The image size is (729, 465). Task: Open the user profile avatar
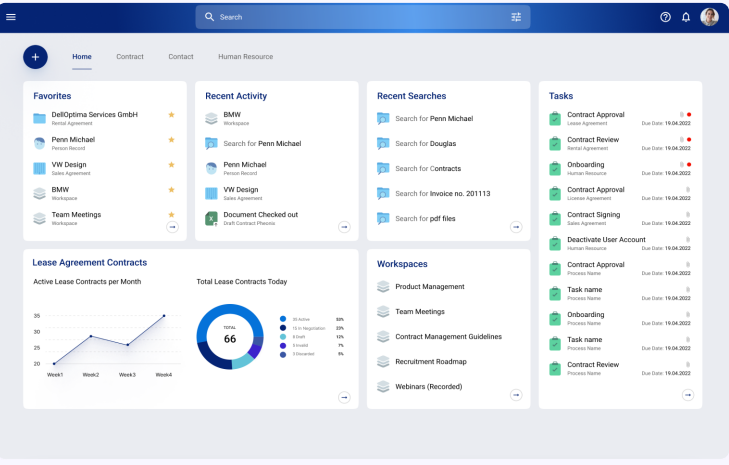(709, 17)
